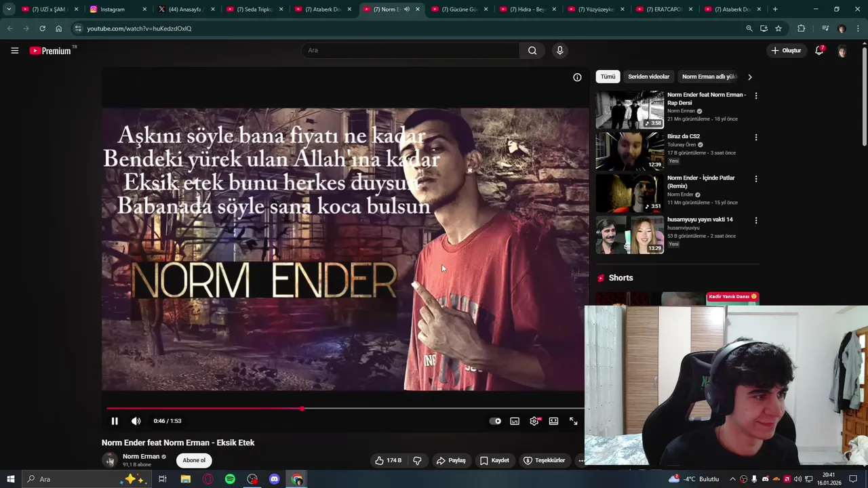
Task: Open the Oluştur create button
Action: (x=786, y=50)
